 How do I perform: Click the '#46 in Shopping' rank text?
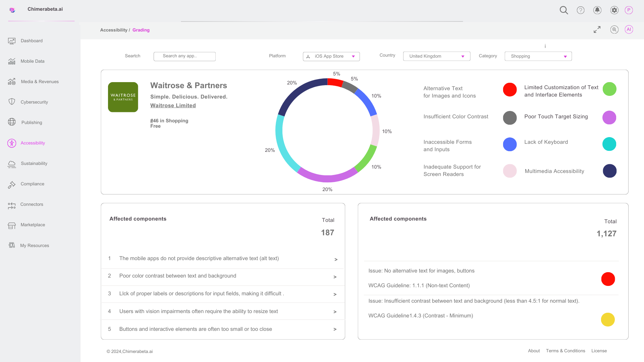coord(169,121)
